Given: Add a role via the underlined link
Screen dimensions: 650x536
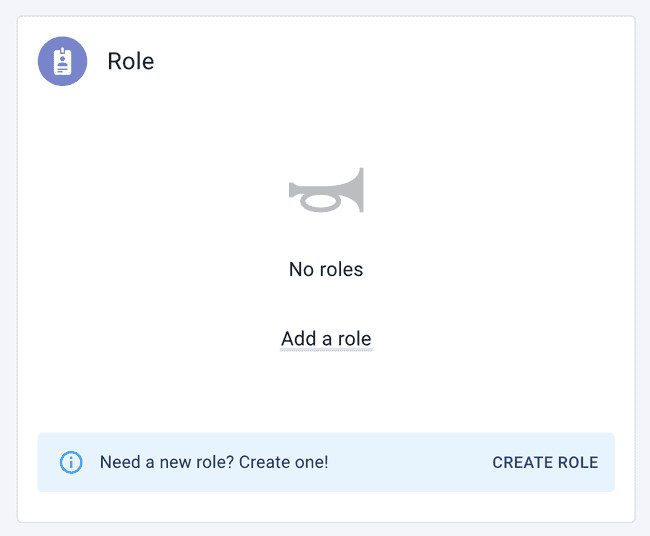Looking at the screenshot, I should pyautogui.click(x=326, y=339).
